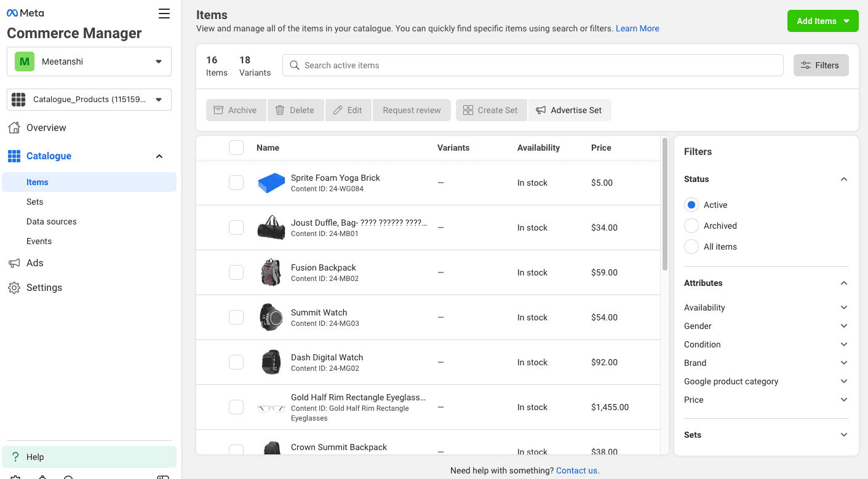Go to Items in the sidebar
Viewport: 868px width, 479px height.
click(89, 182)
